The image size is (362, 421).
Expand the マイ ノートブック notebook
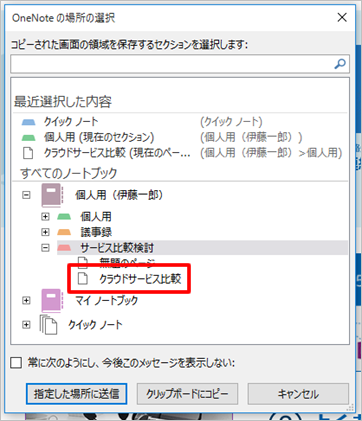pyautogui.click(x=26, y=300)
